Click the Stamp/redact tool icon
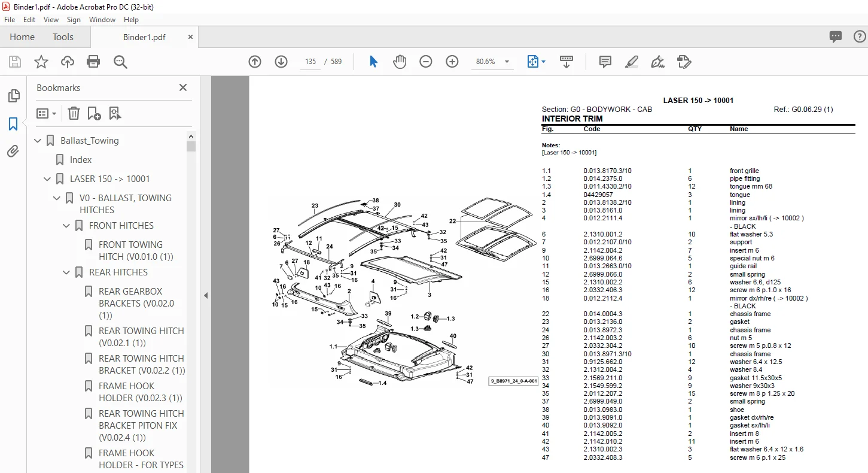Image resolution: width=868 pixels, height=473 pixels. (684, 62)
